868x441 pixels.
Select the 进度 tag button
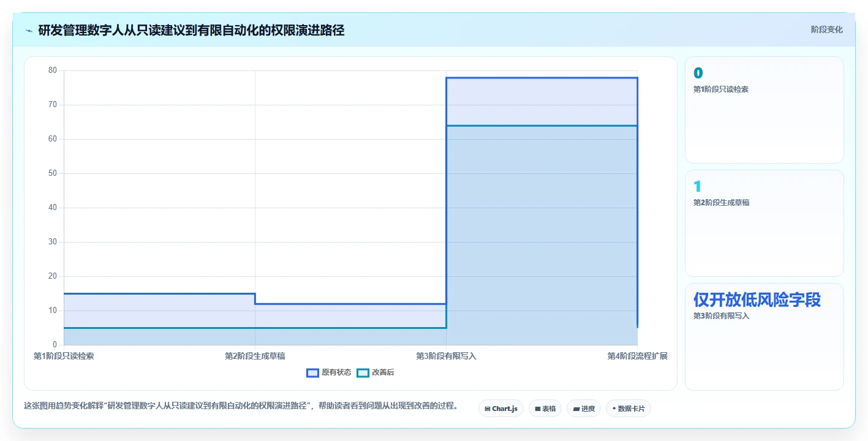click(x=583, y=409)
